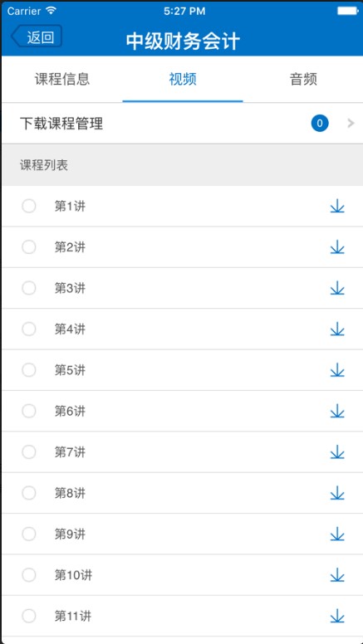Switch to the 音频 tab
Image resolution: width=363 pixels, height=644 pixels.
tap(303, 79)
